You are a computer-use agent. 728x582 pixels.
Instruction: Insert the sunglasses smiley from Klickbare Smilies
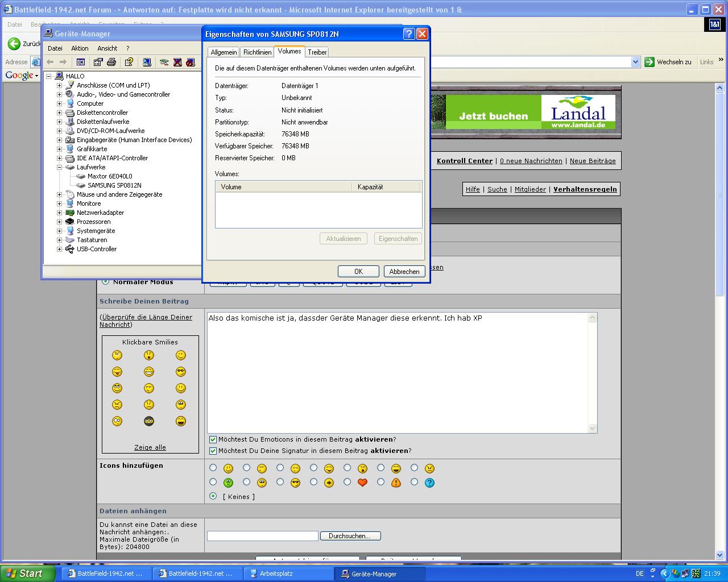[181, 372]
